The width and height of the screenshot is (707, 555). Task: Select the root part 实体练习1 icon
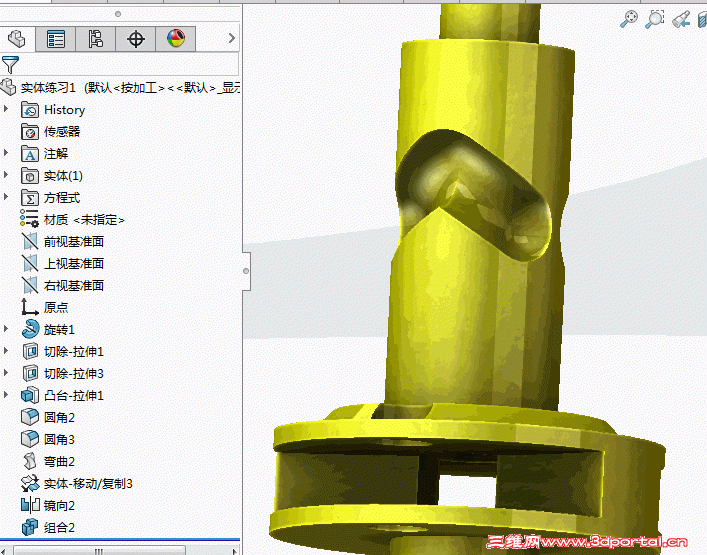[8, 87]
